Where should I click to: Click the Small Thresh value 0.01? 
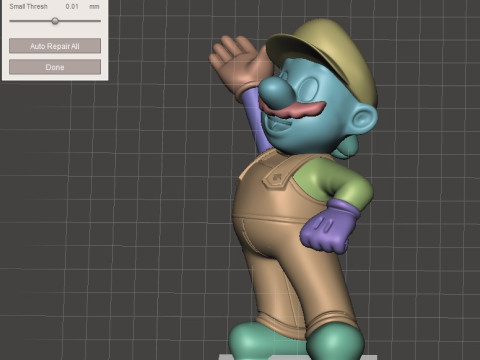tap(72, 6)
